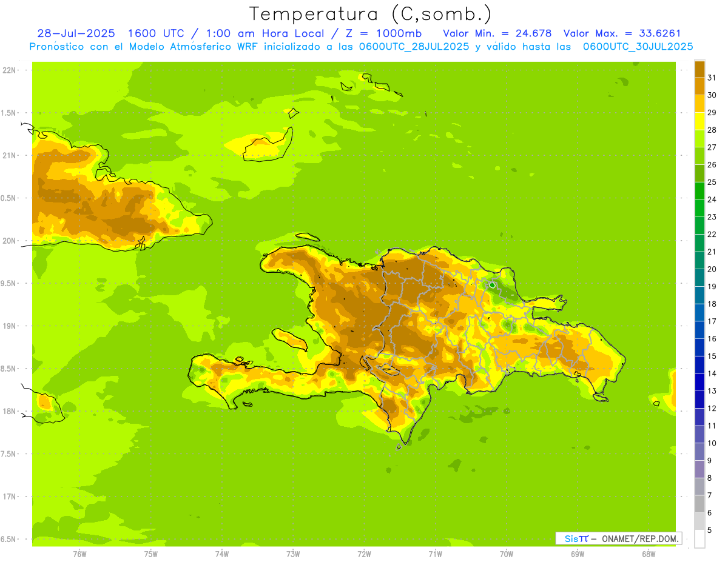Viewport: 728px width, 562px height.
Task: Select the "1600 UTC" time text
Action: pos(155,33)
